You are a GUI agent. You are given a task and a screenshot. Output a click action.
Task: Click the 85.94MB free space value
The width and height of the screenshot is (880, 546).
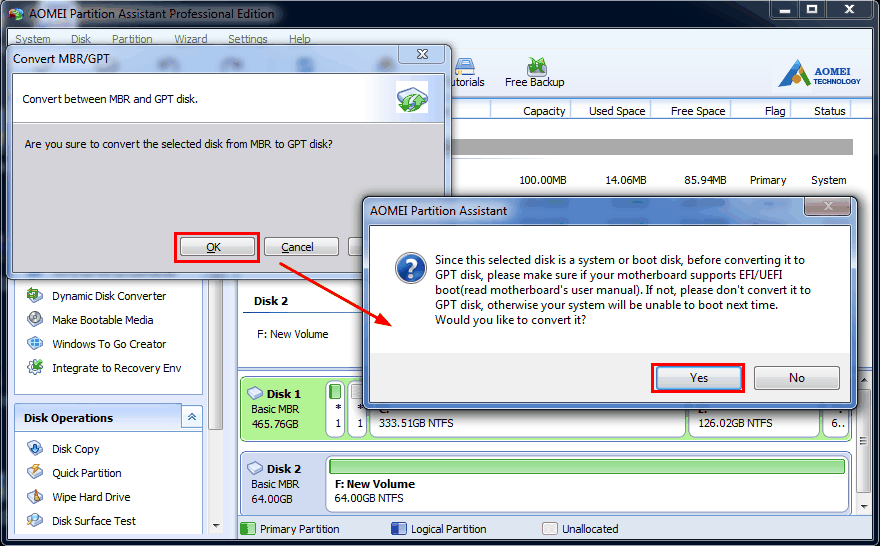[705, 180]
